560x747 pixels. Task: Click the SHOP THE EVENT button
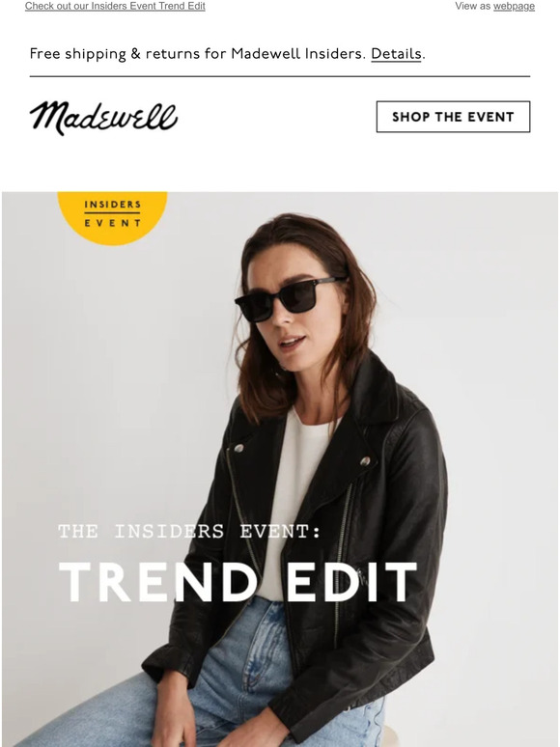pyautogui.click(x=453, y=117)
